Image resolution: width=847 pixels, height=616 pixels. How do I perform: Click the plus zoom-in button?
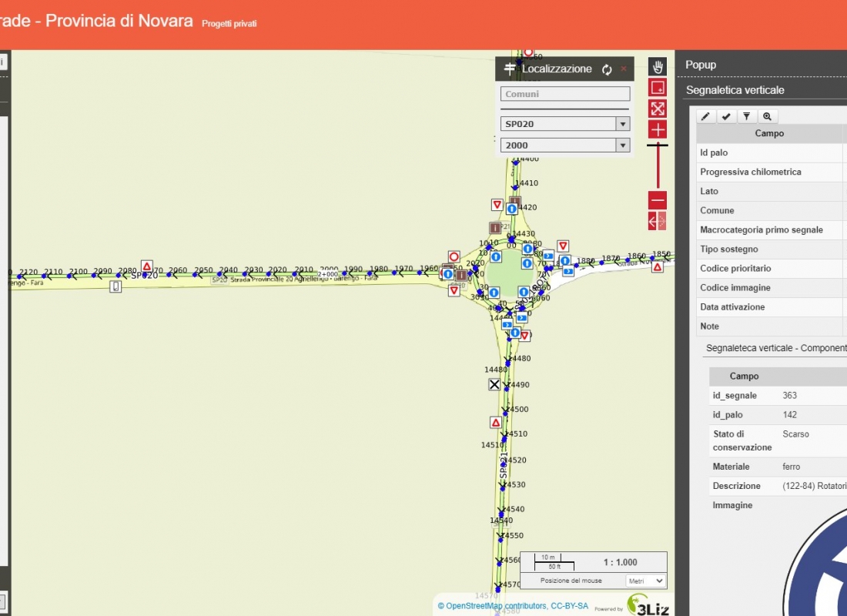click(x=658, y=129)
